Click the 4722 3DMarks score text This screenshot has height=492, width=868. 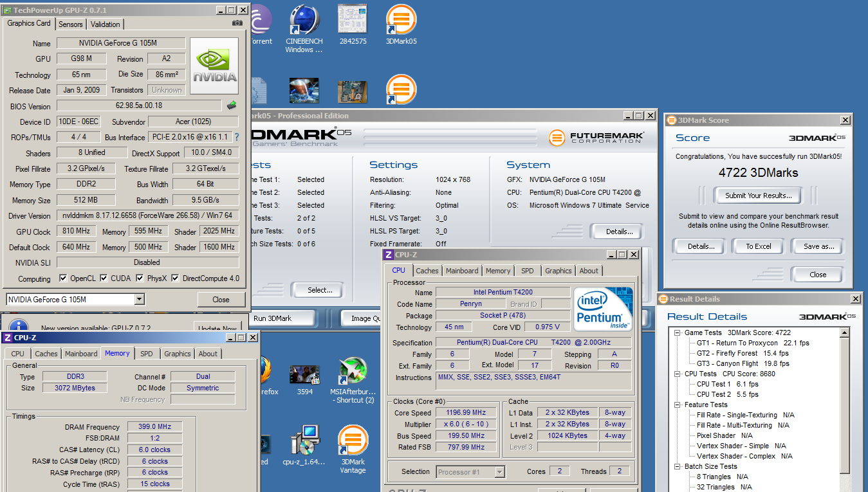[758, 172]
